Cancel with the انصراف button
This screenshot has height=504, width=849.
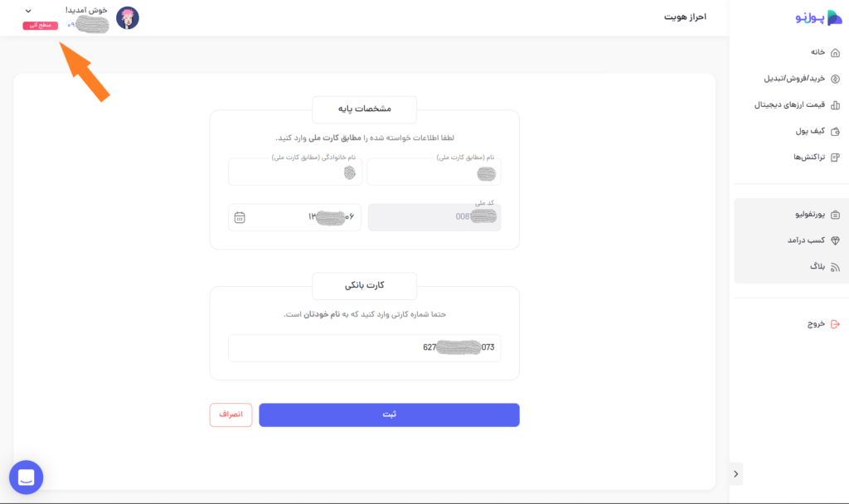tap(230, 414)
